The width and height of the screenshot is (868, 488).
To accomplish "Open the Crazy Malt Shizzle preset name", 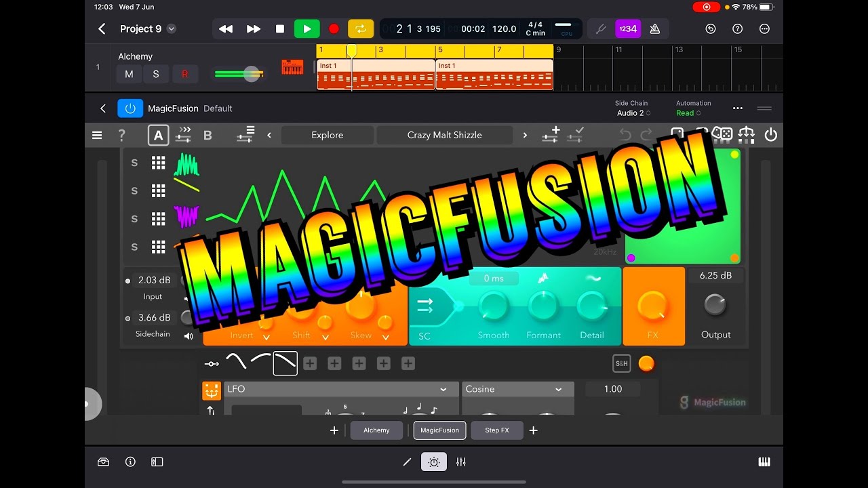I will [445, 135].
